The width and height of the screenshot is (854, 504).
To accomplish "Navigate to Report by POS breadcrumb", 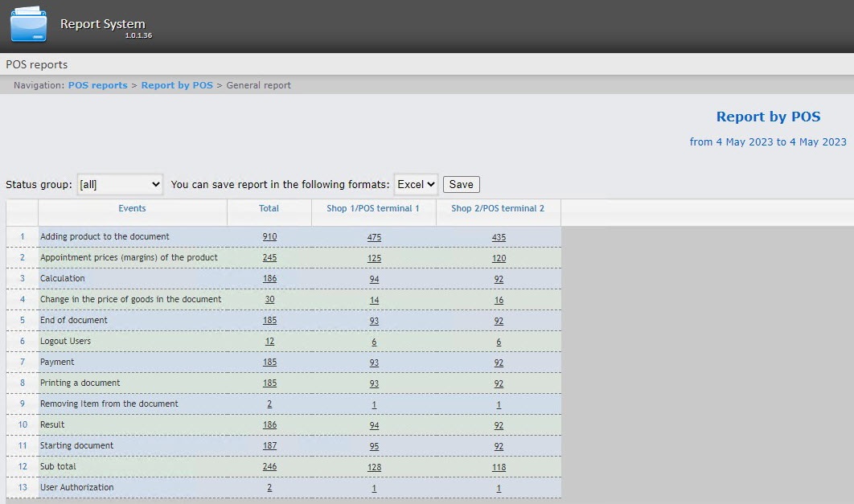I will point(177,85).
